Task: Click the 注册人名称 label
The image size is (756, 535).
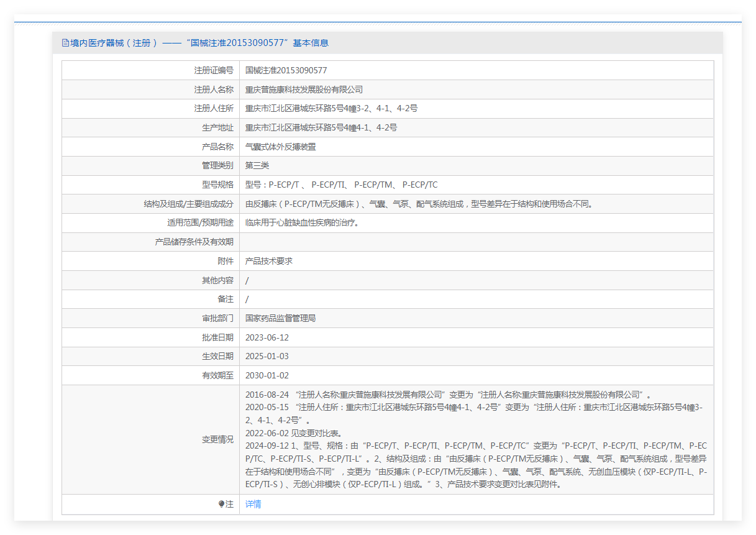Action: 214,90
